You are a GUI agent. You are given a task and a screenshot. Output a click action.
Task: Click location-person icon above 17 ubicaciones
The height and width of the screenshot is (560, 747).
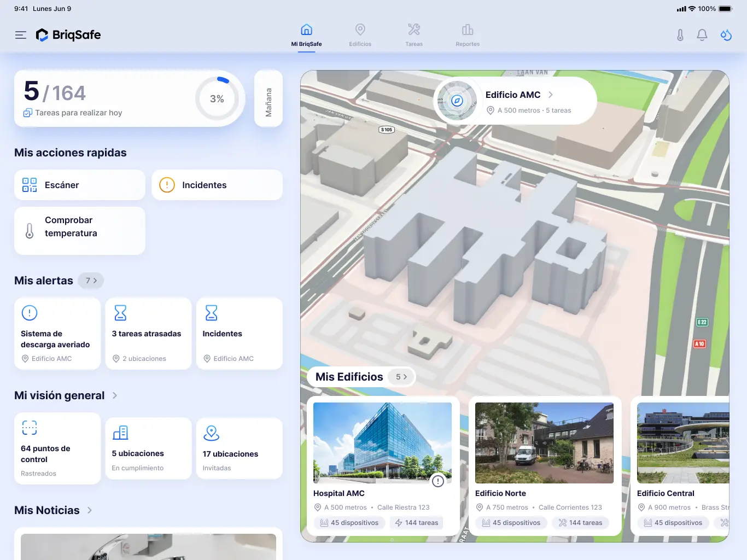(x=211, y=433)
